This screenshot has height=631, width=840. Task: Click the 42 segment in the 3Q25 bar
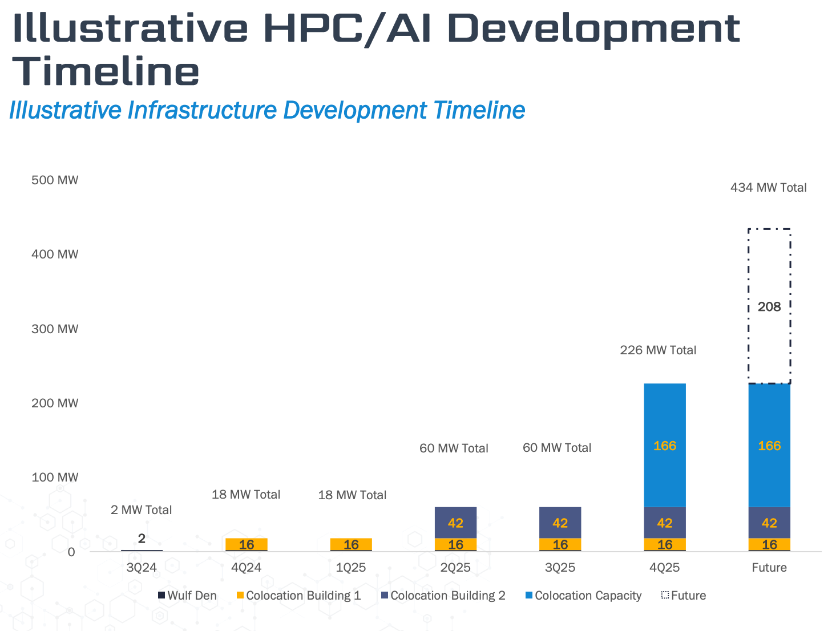[560, 523]
